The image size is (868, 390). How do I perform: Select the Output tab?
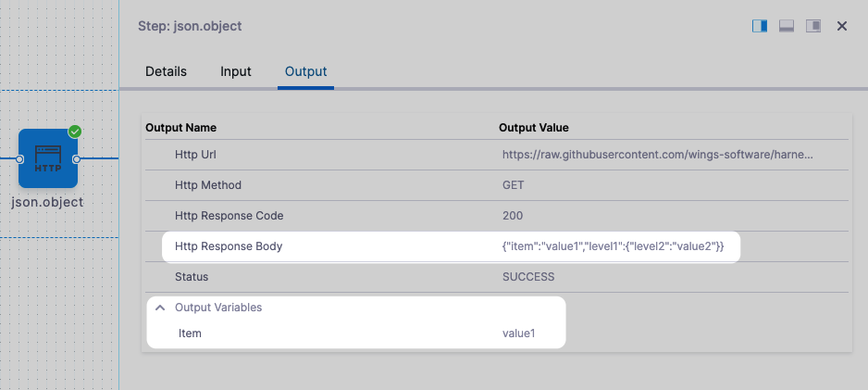coord(305,71)
